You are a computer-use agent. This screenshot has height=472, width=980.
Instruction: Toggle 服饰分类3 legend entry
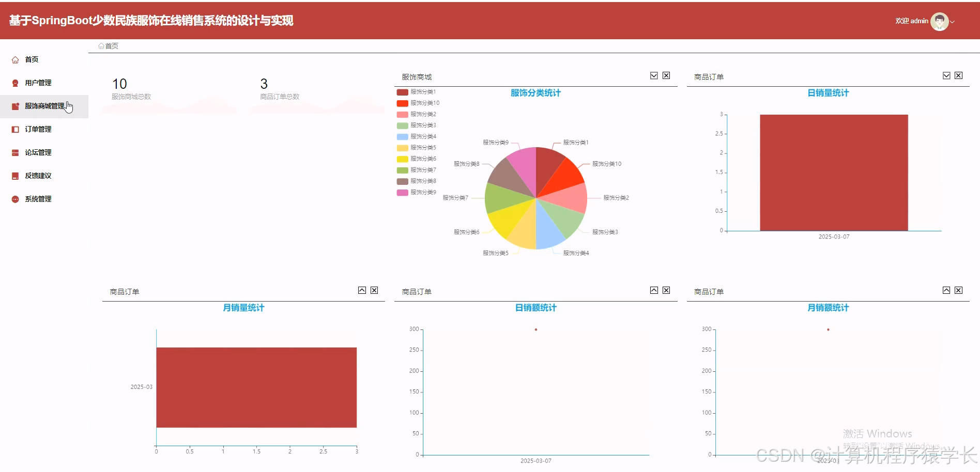(x=416, y=125)
